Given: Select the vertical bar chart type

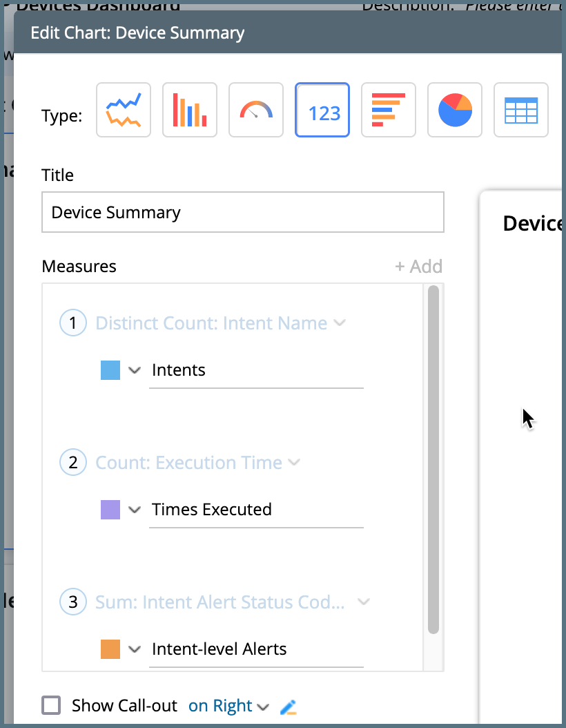Looking at the screenshot, I should 190,111.
